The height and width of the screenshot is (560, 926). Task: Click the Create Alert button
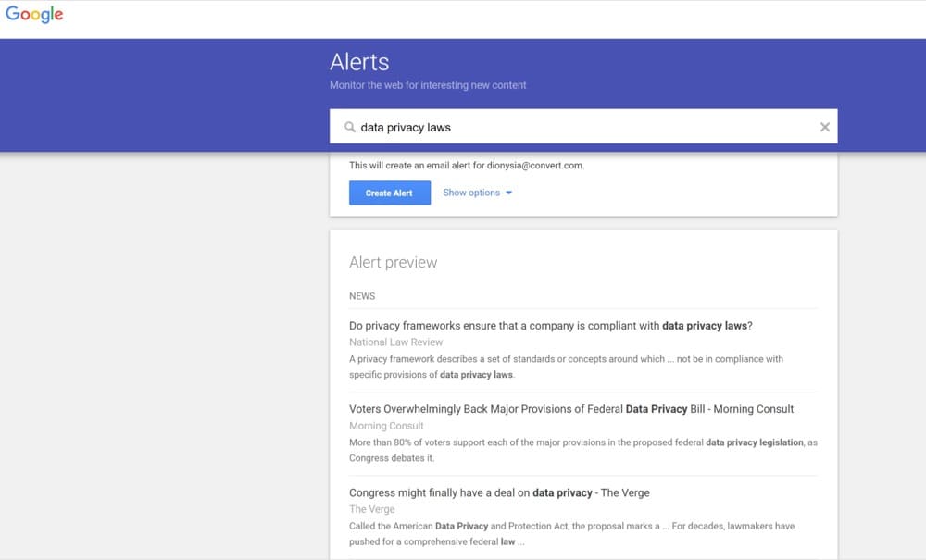point(389,193)
